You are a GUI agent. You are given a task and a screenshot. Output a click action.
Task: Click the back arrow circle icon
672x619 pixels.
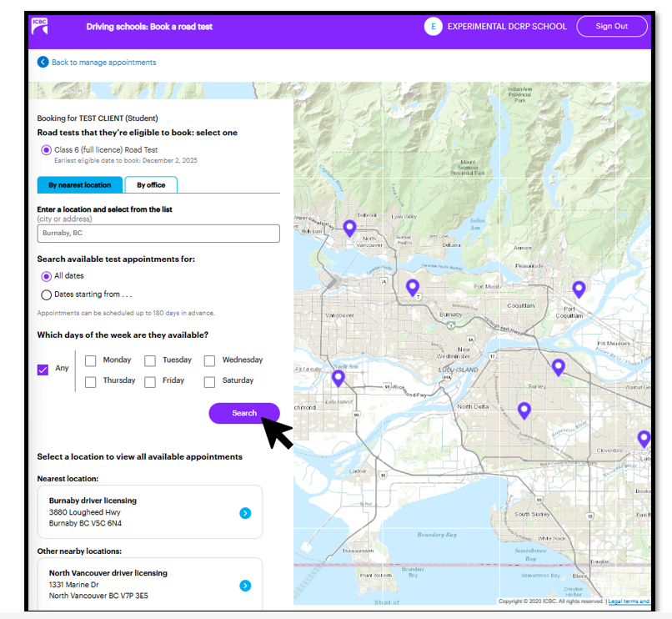pos(43,63)
